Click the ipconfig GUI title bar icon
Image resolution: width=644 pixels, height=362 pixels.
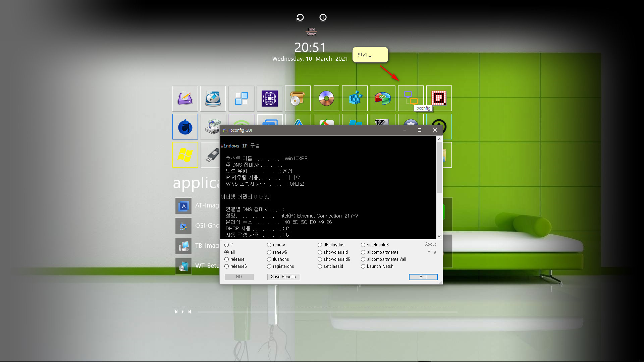(225, 130)
